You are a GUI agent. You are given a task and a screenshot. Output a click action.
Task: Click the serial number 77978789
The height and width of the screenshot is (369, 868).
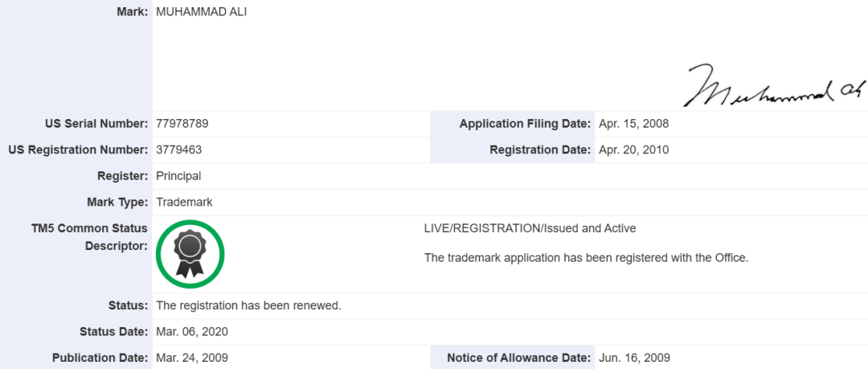click(182, 124)
